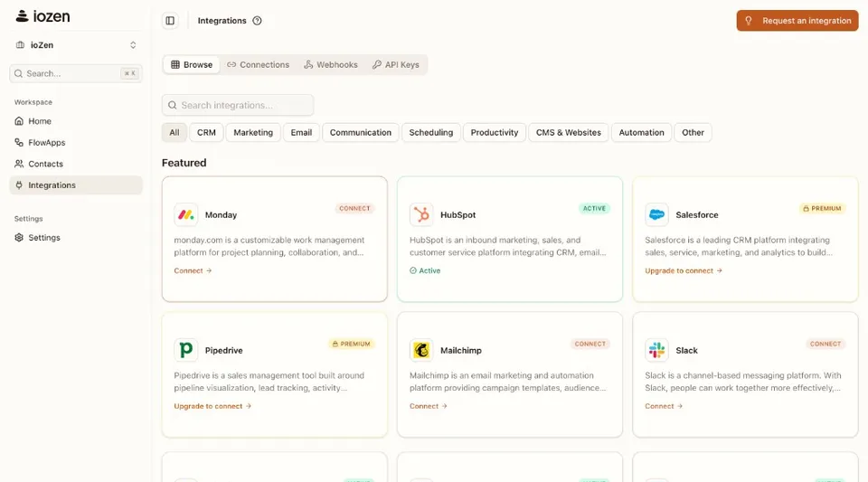This screenshot has height=482, width=868.
Task: Filter integrations by Productivity
Action: (x=495, y=132)
